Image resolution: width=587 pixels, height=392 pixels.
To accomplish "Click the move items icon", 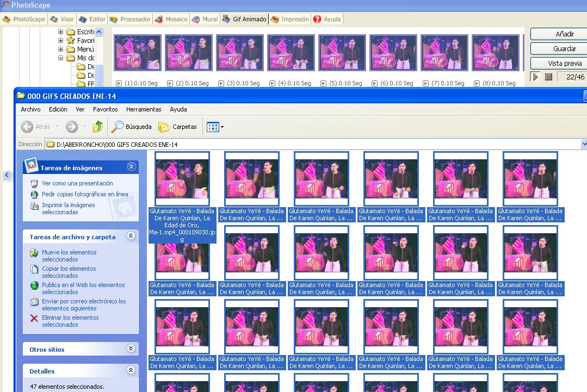I will click(34, 253).
